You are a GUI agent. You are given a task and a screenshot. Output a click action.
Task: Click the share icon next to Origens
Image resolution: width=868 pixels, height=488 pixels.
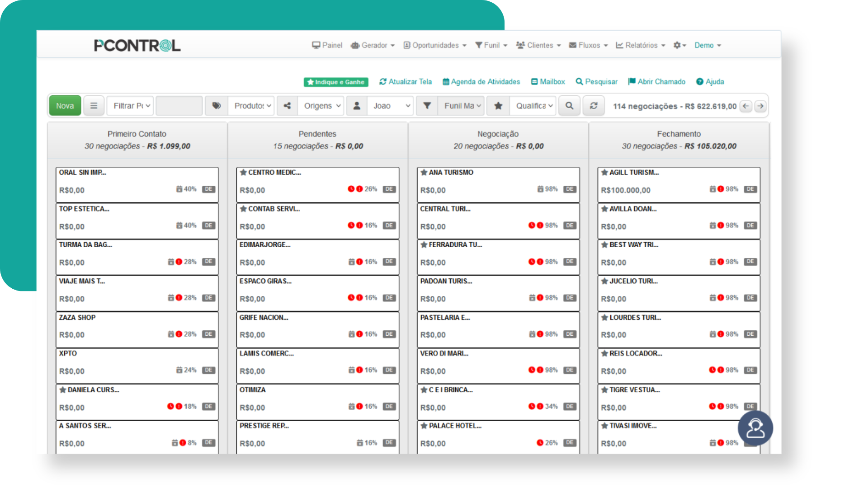coord(287,105)
